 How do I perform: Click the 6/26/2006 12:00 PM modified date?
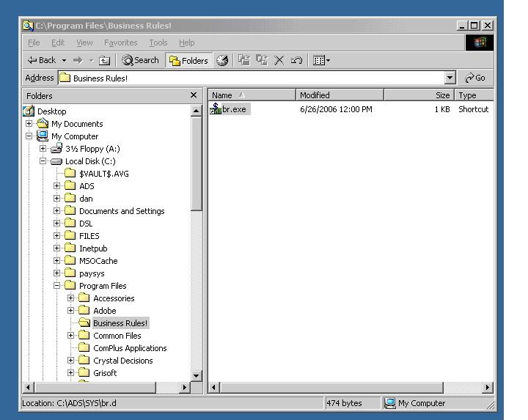(336, 109)
